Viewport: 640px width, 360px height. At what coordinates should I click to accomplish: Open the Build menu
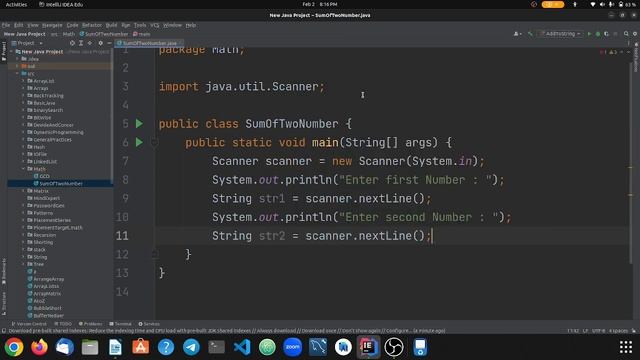tap(111, 25)
